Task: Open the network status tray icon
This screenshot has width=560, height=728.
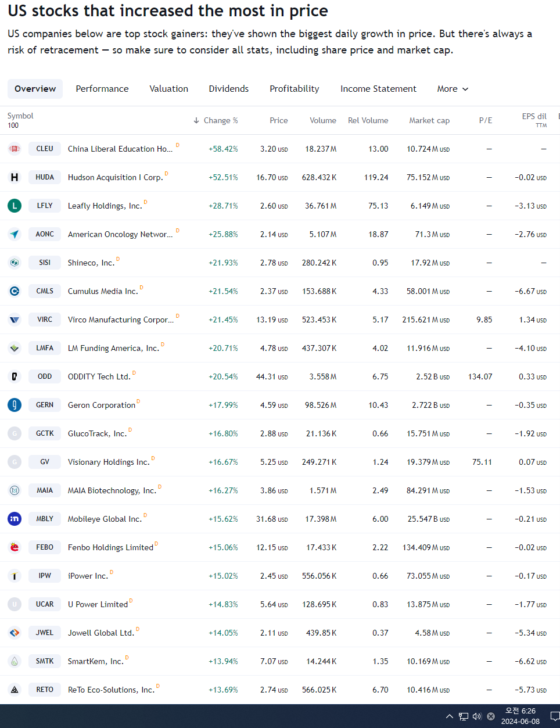Action: point(464,716)
